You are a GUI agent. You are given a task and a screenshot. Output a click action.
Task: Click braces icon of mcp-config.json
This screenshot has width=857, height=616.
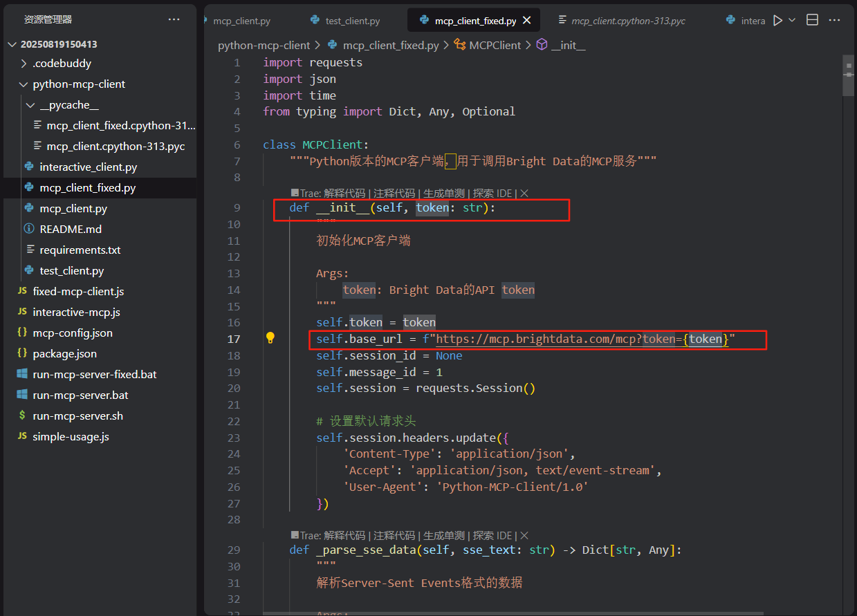[x=22, y=333]
